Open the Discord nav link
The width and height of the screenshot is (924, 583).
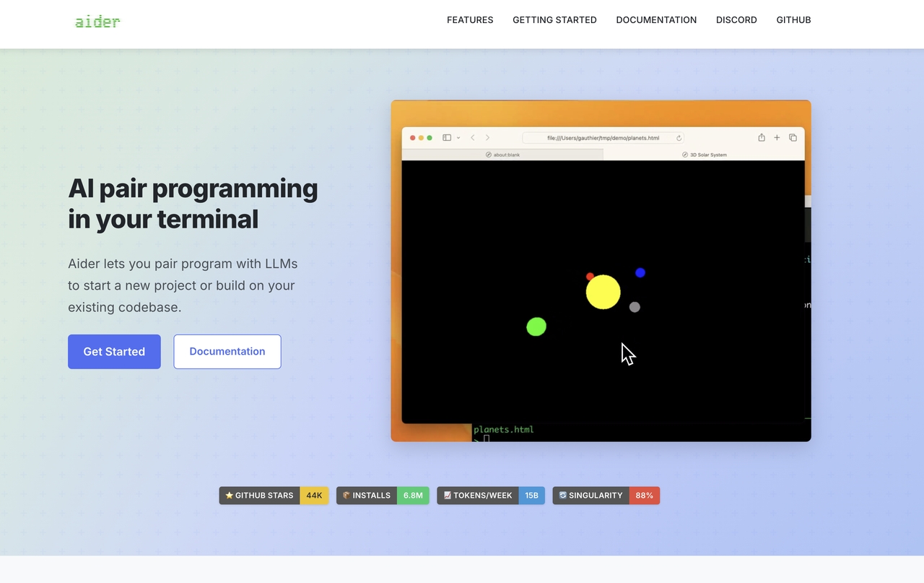tap(736, 20)
